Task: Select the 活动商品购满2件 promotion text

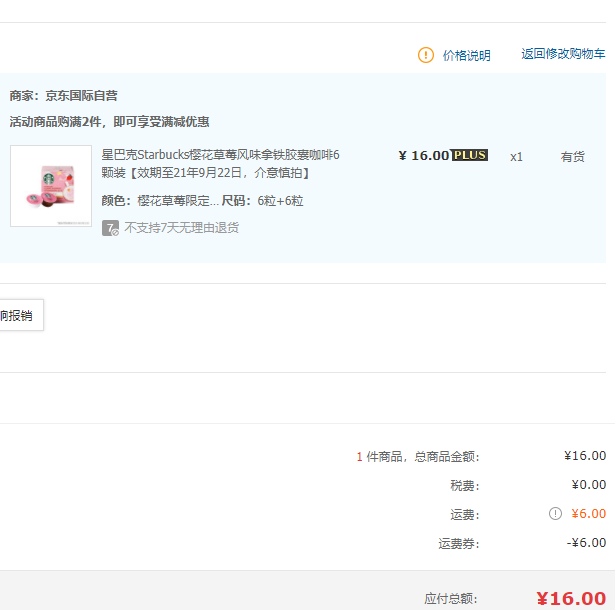Action: pyautogui.click(x=109, y=122)
